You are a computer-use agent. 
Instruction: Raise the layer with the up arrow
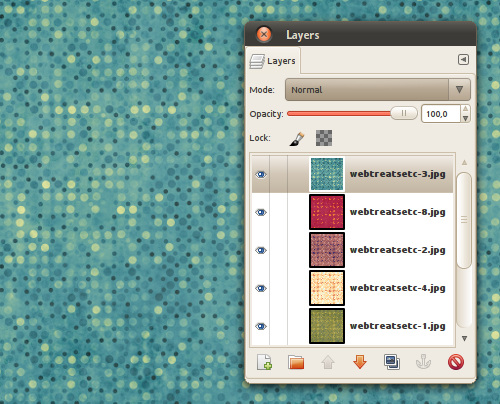(x=328, y=362)
